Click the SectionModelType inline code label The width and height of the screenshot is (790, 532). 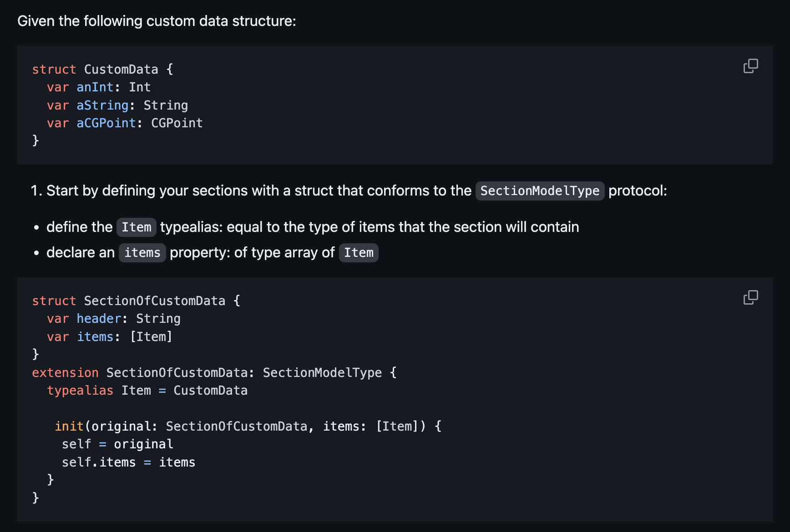point(540,191)
